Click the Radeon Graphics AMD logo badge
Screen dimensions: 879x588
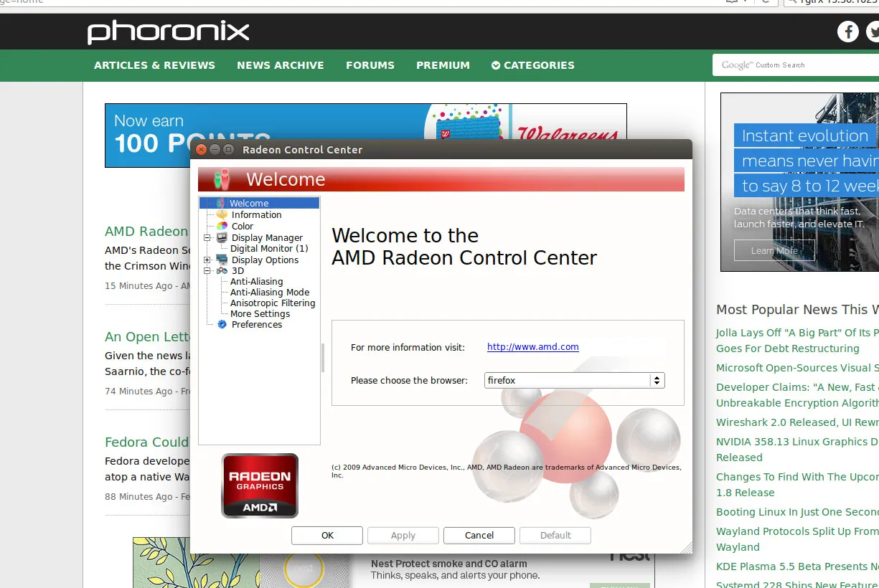tap(259, 485)
